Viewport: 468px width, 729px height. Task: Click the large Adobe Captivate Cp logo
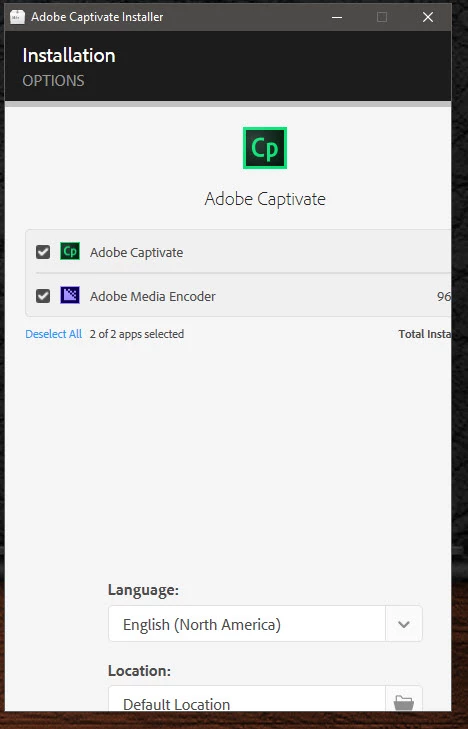(265, 148)
